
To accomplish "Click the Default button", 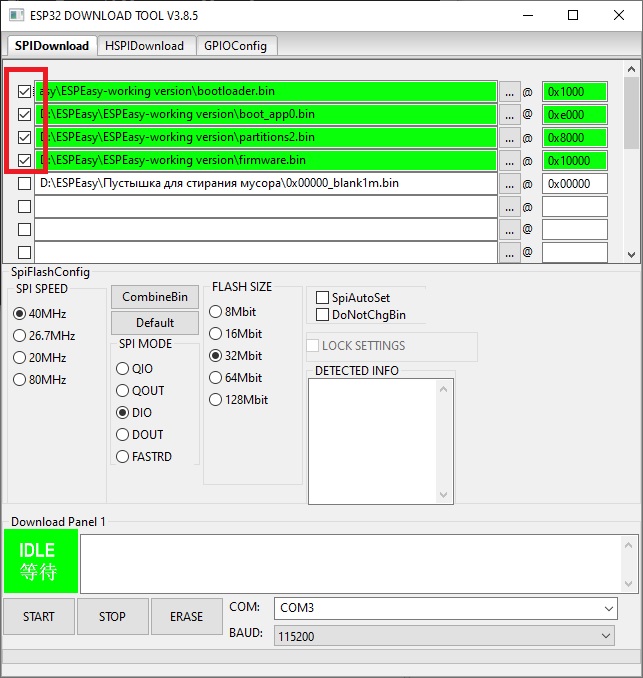I will point(155,323).
